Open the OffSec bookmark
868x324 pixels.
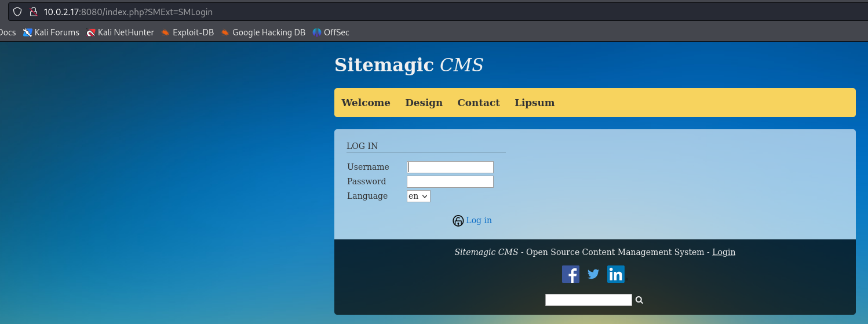tap(331, 32)
